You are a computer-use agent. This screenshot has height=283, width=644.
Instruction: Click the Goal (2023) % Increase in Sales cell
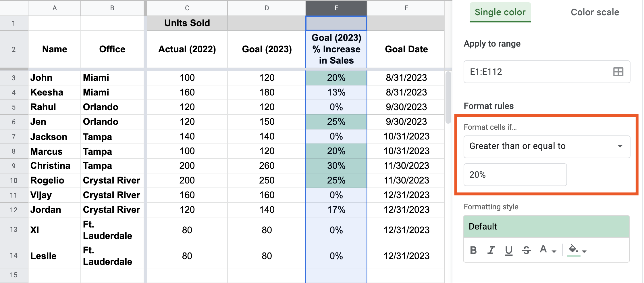click(336, 49)
